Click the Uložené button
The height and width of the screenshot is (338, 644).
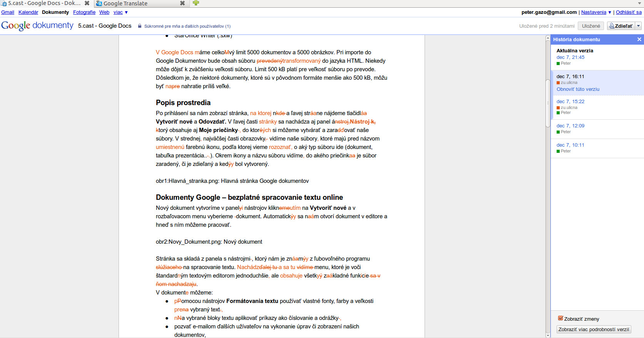(x=591, y=26)
